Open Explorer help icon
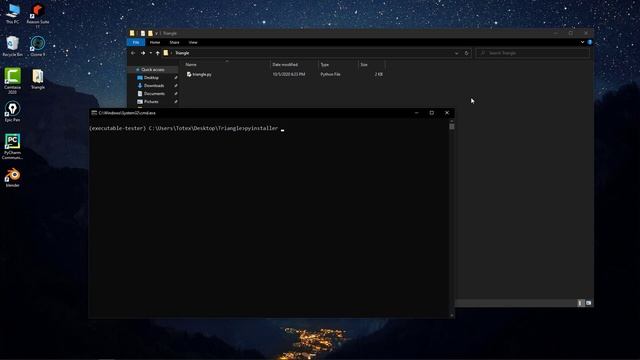The image size is (640, 360). tap(590, 42)
